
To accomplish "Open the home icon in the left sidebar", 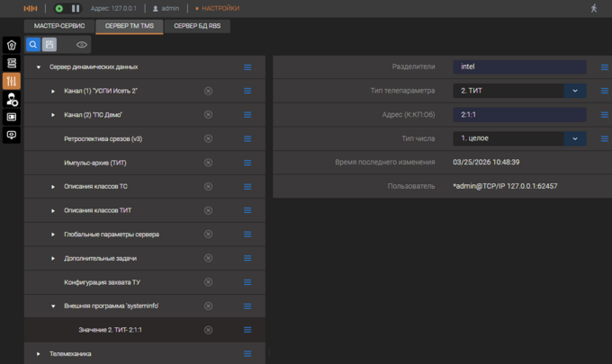I will 12,45.
